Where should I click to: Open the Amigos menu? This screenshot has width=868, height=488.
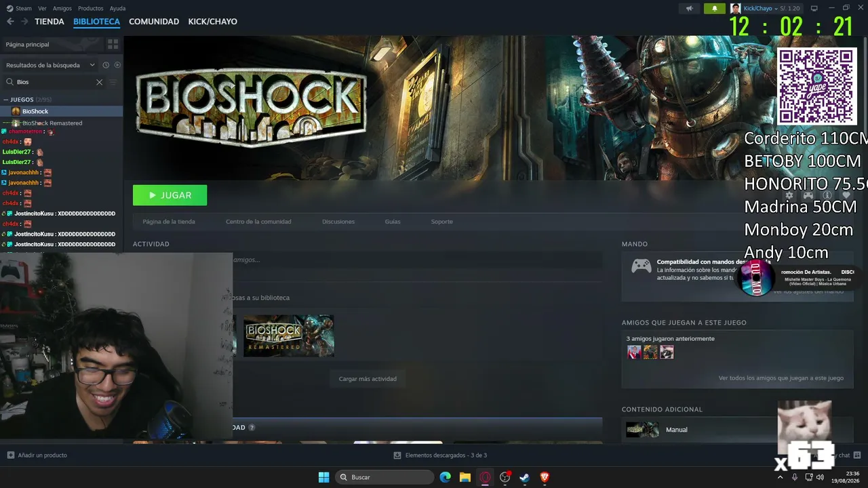pyautogui.click(x=62, y=8)
